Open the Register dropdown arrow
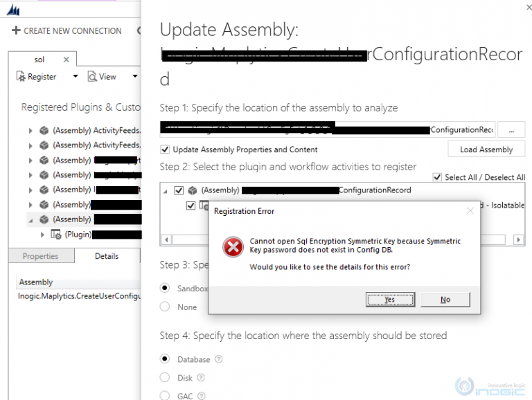 (76, 76)
